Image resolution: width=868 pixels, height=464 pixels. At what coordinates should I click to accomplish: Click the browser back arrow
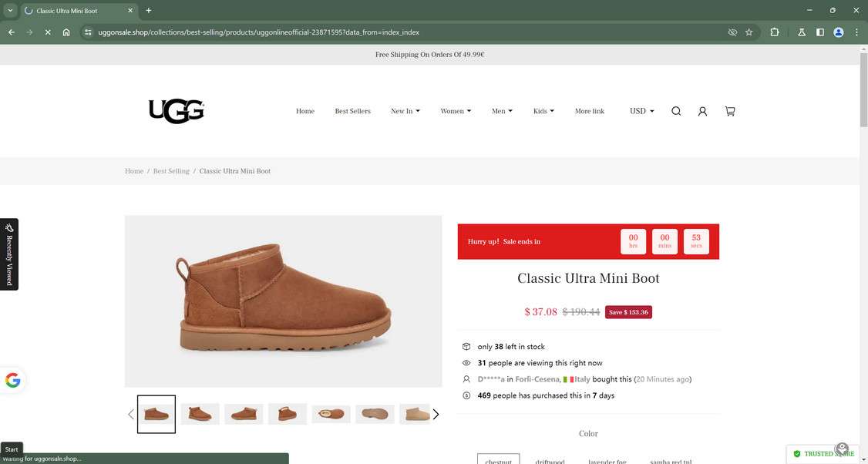(x=11, y=32)
